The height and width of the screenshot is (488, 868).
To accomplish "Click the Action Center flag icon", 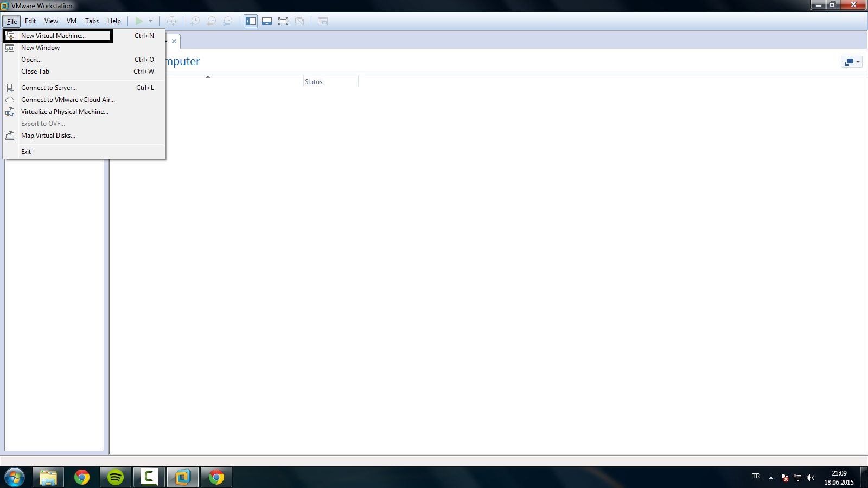I will pos(784,478).
